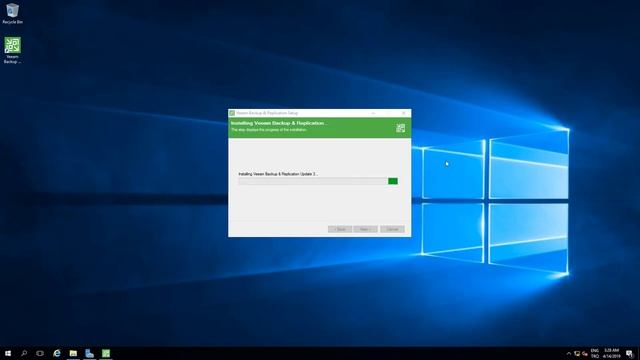The width and height of the screenshot is (640, 360).
Task: Open taskbar search magnifier
Action: (24, 353)
